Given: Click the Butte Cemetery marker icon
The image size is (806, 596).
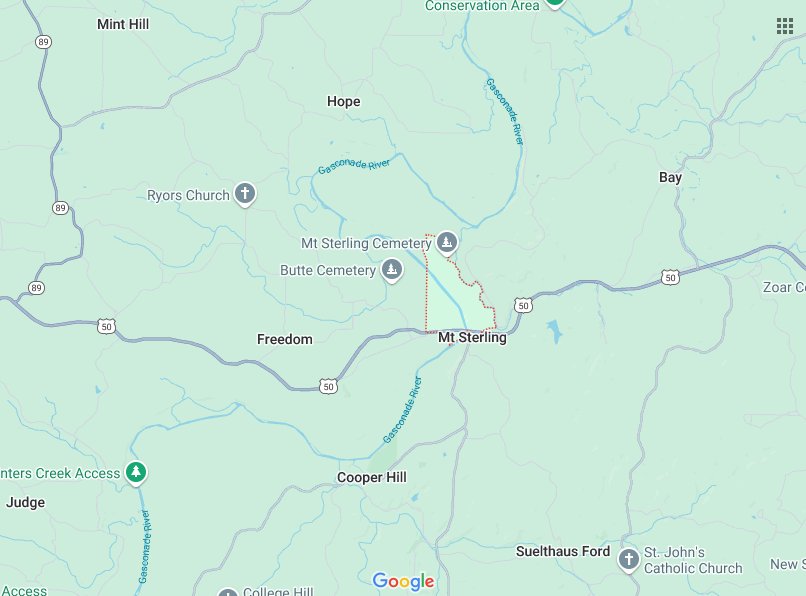Looking at the screenshot, I should point(392,270).
